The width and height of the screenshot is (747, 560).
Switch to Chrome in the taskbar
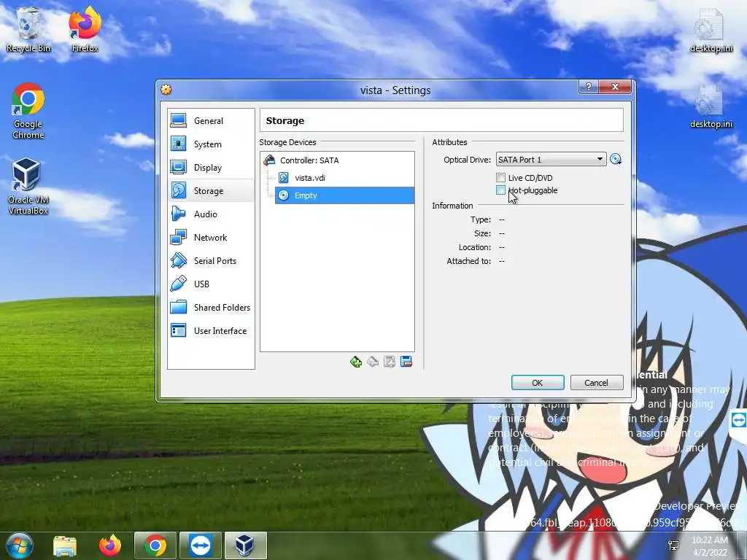point(155,545)
